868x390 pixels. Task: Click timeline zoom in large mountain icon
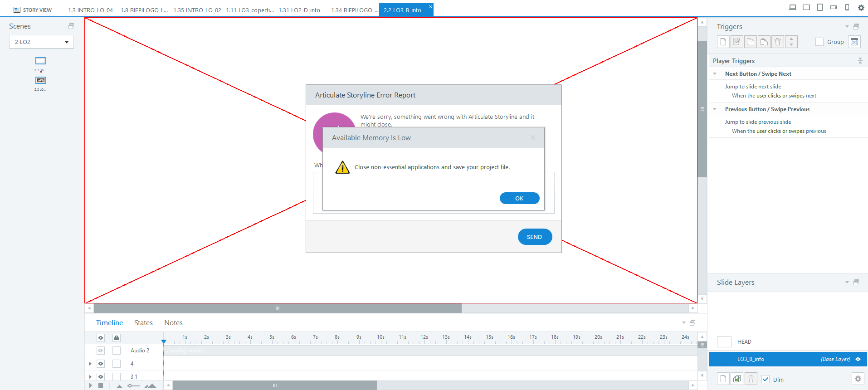point(150,386)
